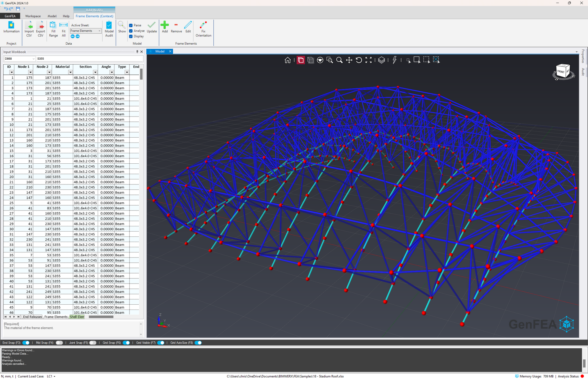Open the Workspace ribbon tab
588x379 pixels.
pyautogui.click(x=33, y=16)
